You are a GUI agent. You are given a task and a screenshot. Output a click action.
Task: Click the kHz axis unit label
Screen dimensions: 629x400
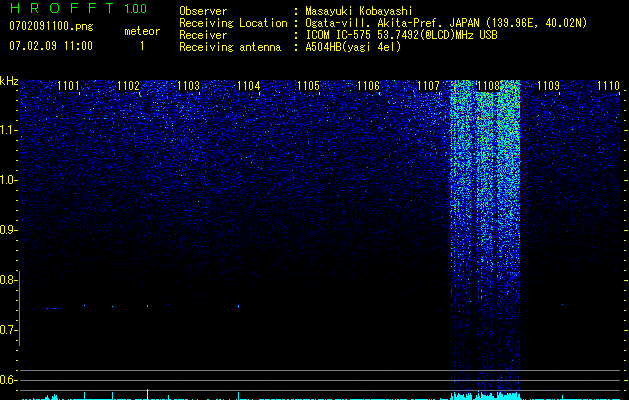(x=9, y=81)
